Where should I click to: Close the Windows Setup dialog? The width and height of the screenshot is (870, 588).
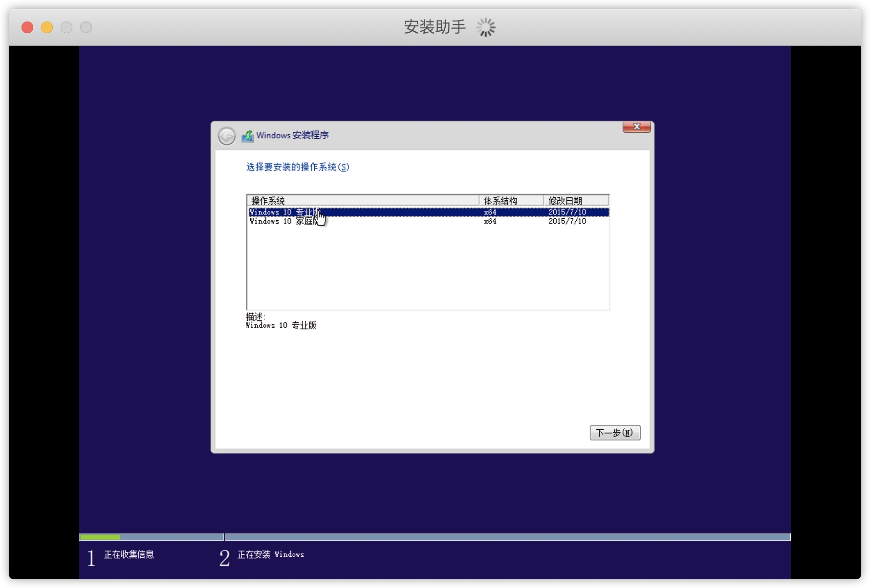[x=636, y=126]
